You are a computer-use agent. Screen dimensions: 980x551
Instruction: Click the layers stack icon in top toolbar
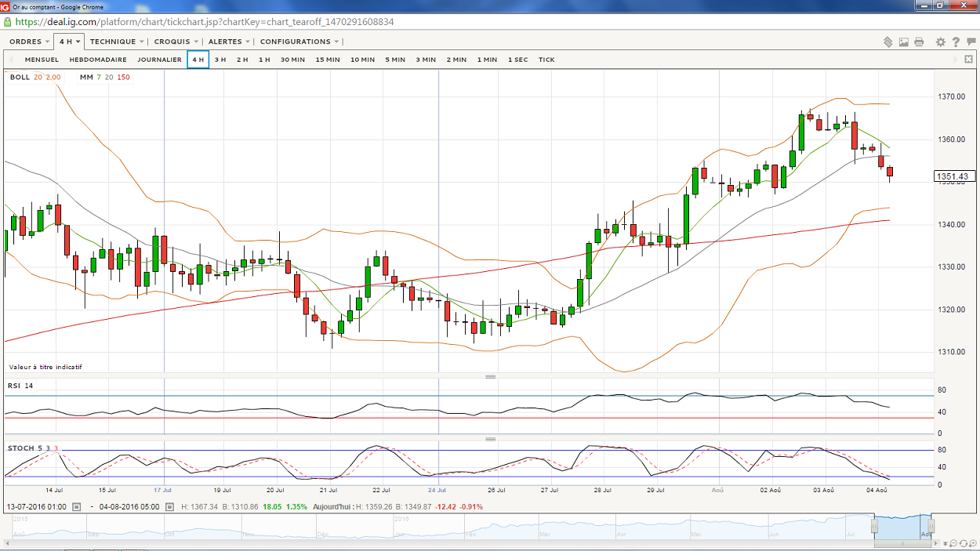tap(888, 42)
